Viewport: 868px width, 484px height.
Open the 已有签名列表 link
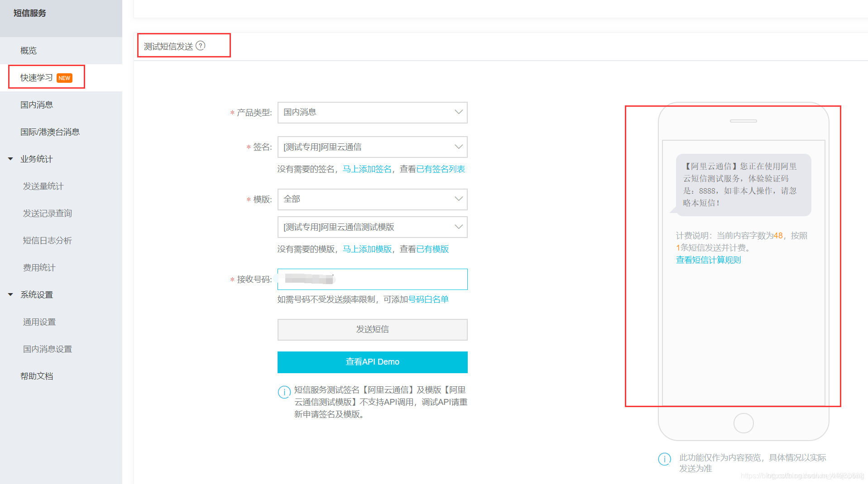(x=441, y=169)
